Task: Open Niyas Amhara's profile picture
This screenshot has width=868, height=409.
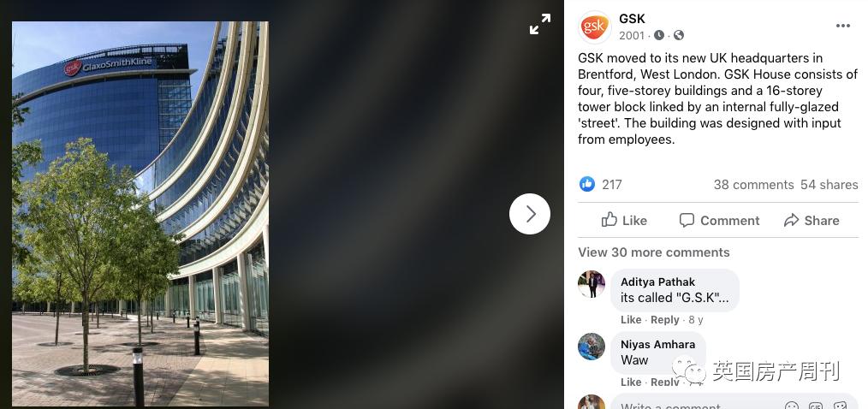Action: click(x=592, y=347)
